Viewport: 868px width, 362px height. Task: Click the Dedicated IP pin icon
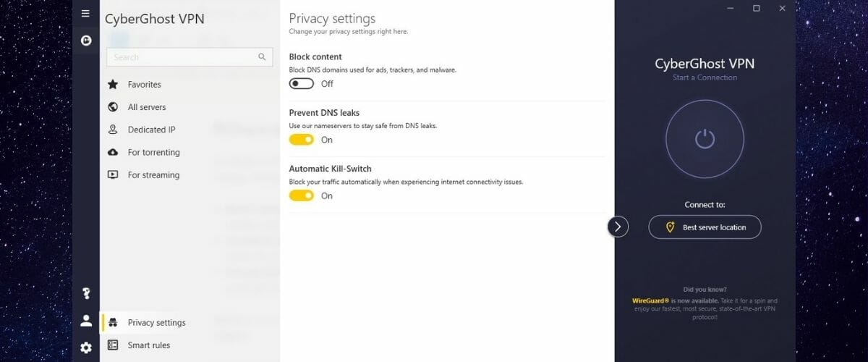(113, 130)
